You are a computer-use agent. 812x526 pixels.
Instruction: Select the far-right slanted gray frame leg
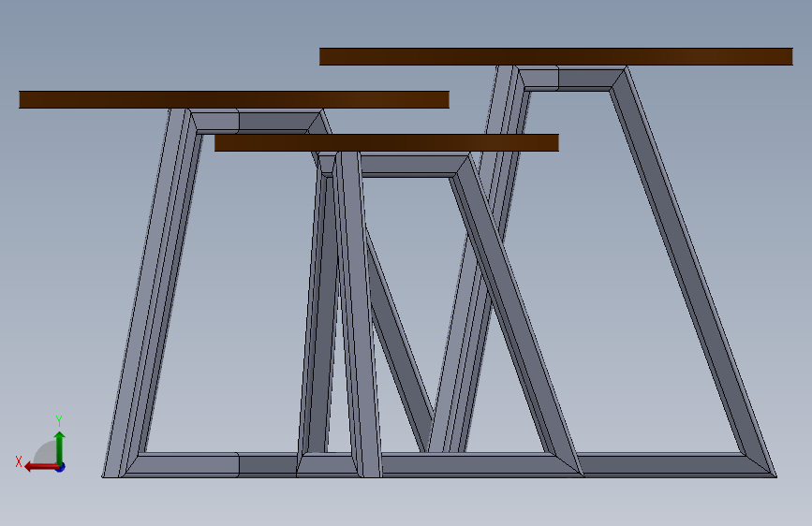(x=694, y=271)
